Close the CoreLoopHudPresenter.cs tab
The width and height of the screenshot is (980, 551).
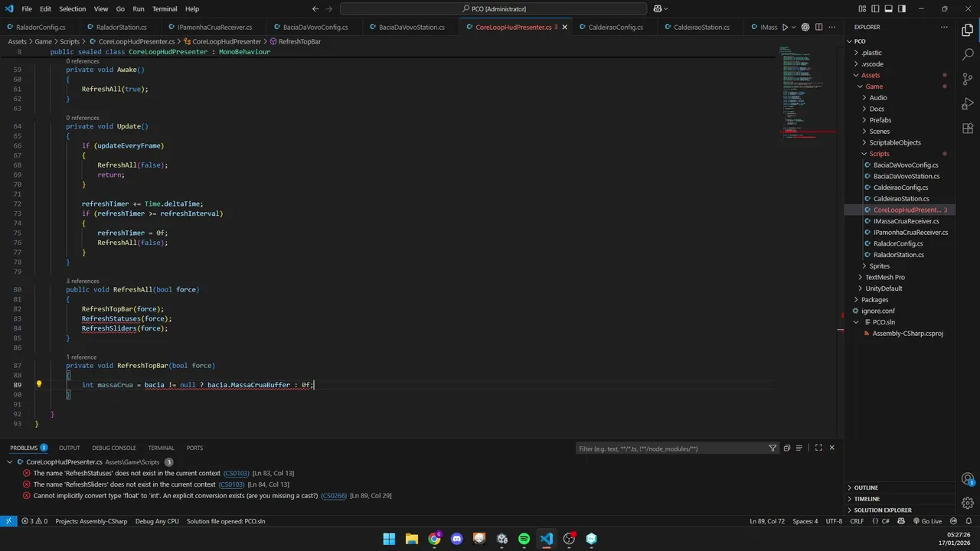[x=565, y=27]
